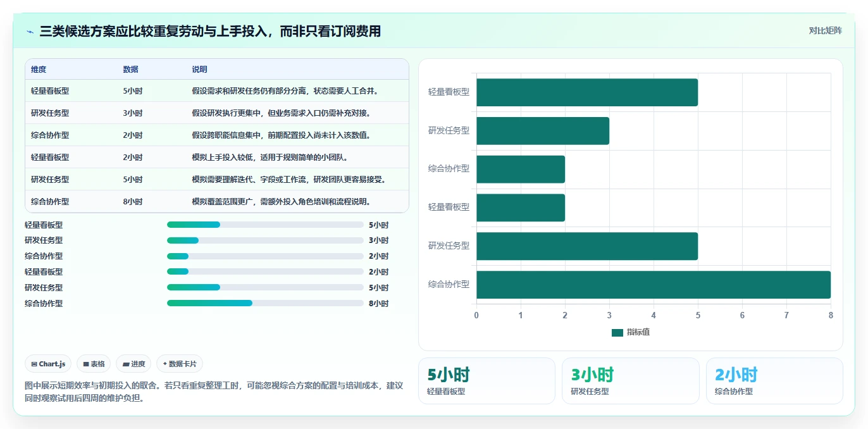This screenshot has height=429, width=868.
Task: Click the lightning icon beside the title
Action: pyautogui.click(x=30, y=32)
